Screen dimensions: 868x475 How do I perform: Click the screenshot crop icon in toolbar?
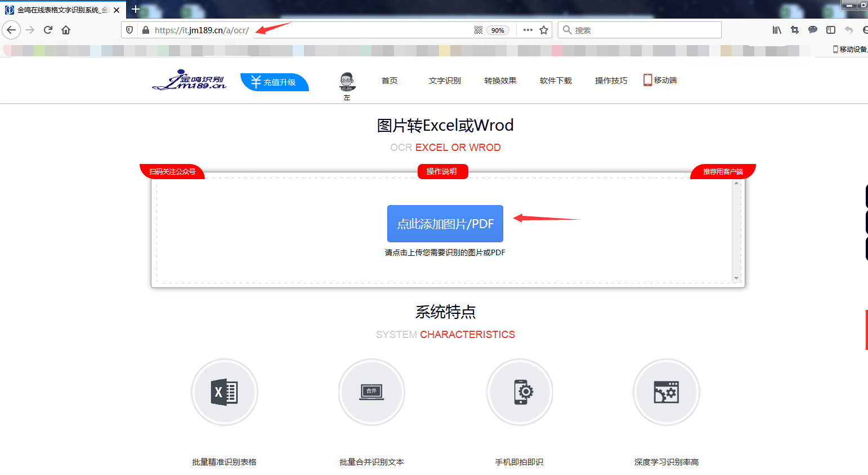[795, 30]
